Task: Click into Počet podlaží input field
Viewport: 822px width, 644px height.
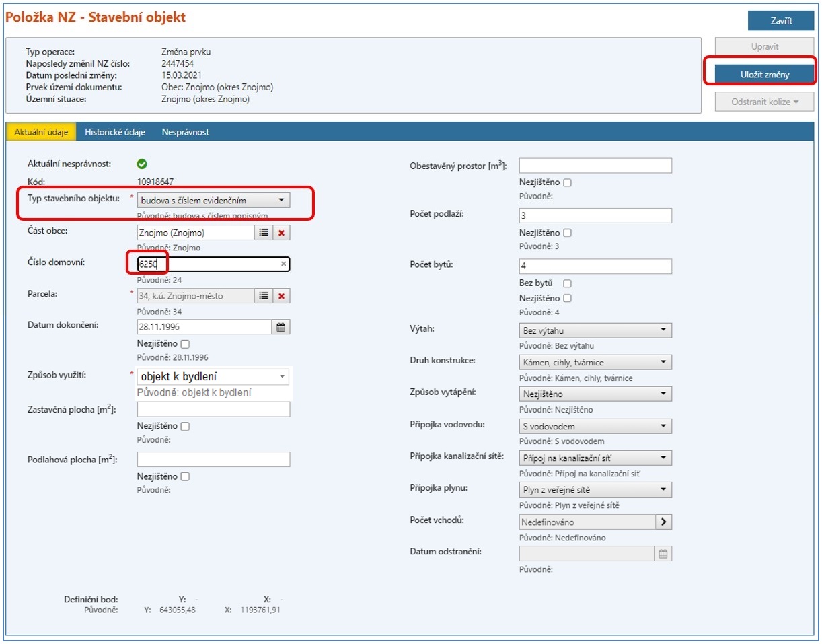Action: tap(595, 215)
